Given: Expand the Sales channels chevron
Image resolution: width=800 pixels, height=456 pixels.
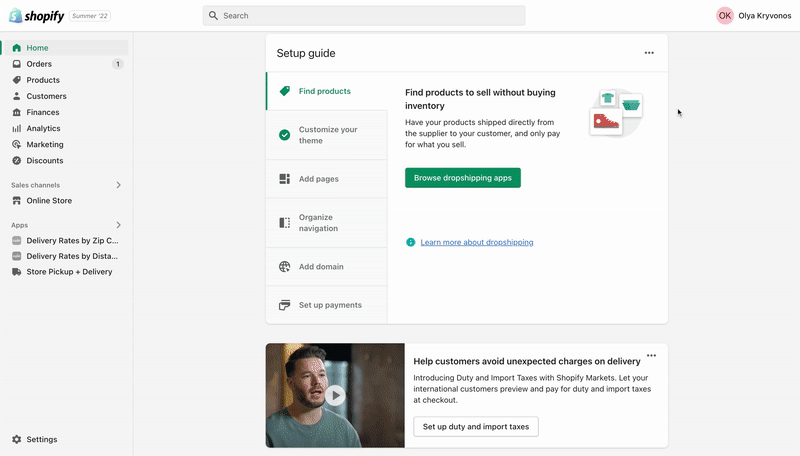Looking at the screenshot, I should pos(118,185).
